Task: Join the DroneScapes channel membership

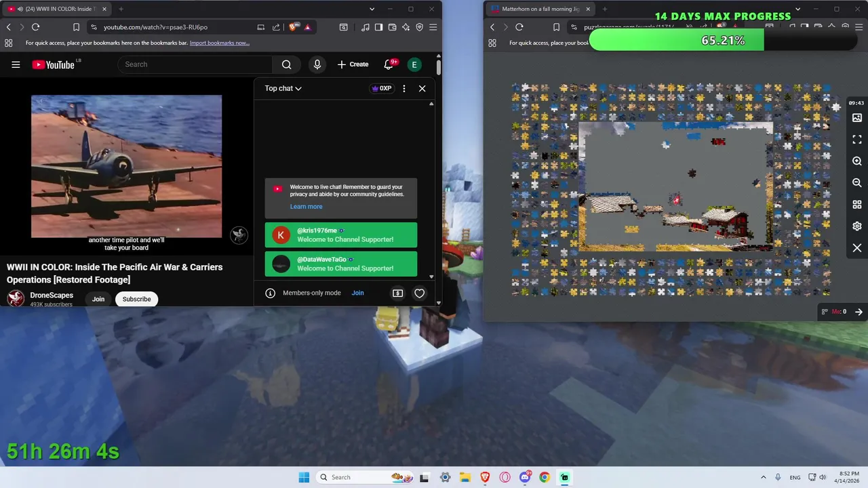Action: [x=98, y=299]
